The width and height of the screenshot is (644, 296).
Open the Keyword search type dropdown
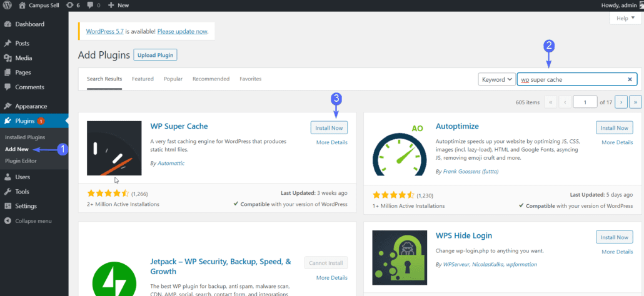point(496,79)
